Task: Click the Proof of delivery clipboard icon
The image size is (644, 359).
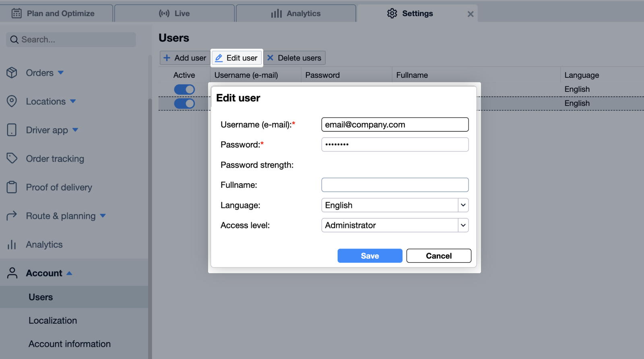Action: (12, 187)
